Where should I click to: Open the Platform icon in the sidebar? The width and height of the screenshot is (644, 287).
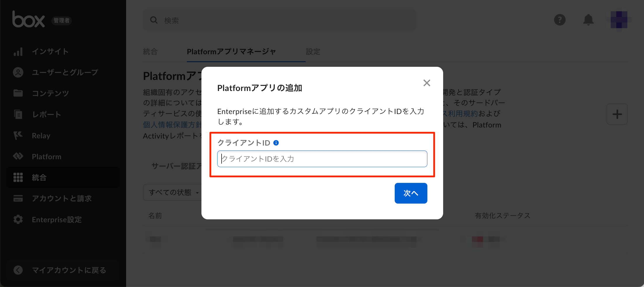point(18,156)
